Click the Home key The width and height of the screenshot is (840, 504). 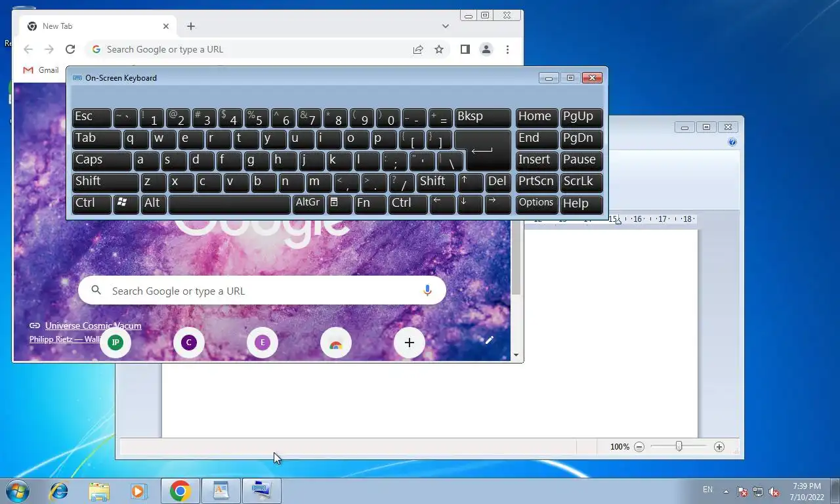[537, 117]
